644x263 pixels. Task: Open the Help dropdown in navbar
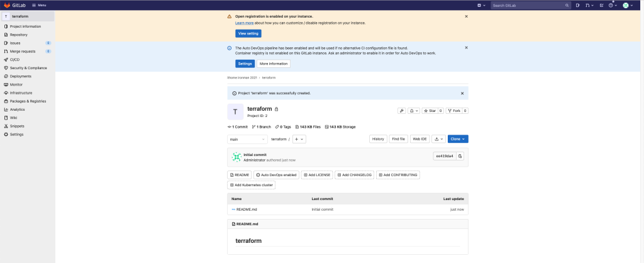pyautogui.click(x=613, y=5)
